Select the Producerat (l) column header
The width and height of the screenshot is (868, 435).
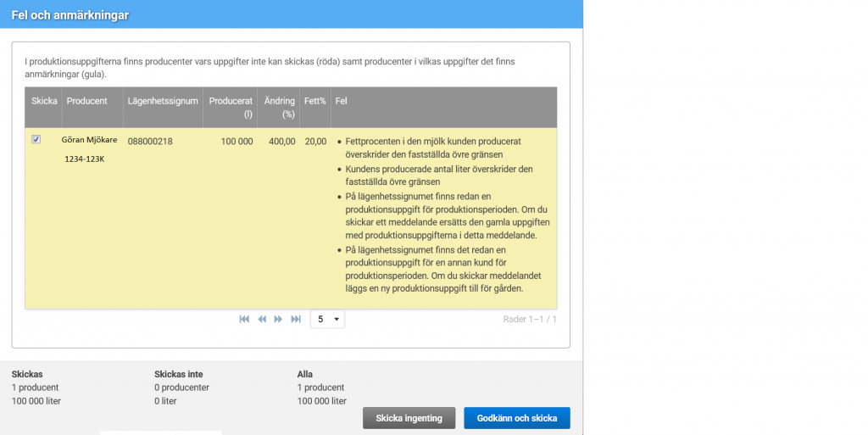(231, 108)
